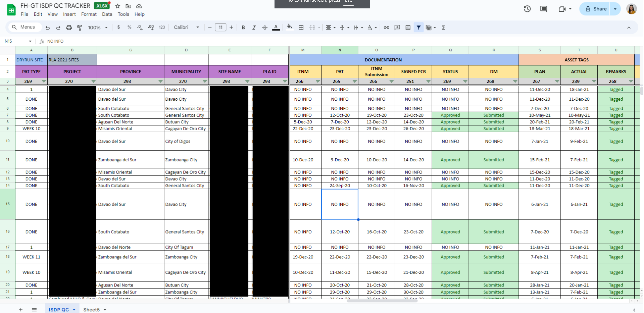644x313 pixels.
Task: Open the Tools menu
Action: pyautogui.click(x=123, y=14)
